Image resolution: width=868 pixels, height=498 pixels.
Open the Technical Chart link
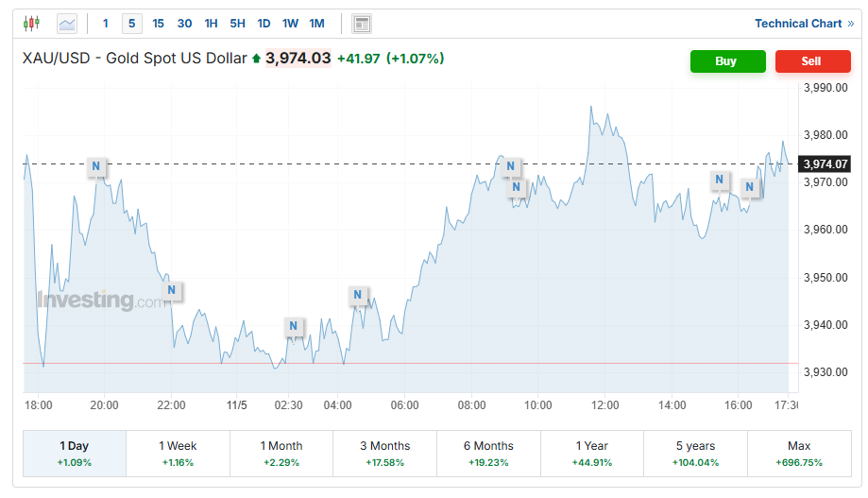804,24
